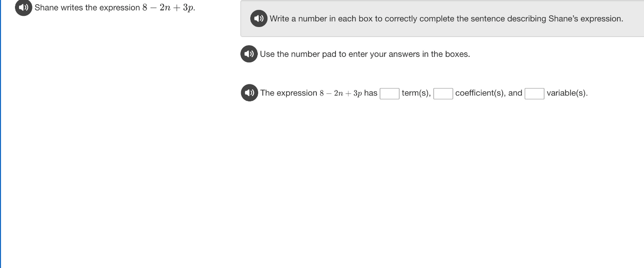
Task: Click the "term(s)," label
Action: click(x=416, y=93)
